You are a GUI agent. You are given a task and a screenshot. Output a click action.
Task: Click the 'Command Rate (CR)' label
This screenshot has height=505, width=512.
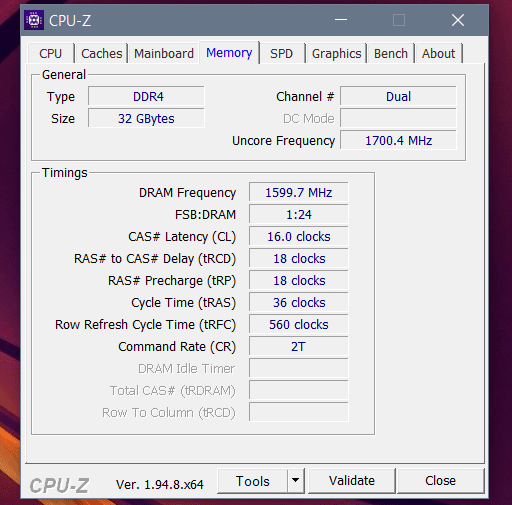[177, 347]
